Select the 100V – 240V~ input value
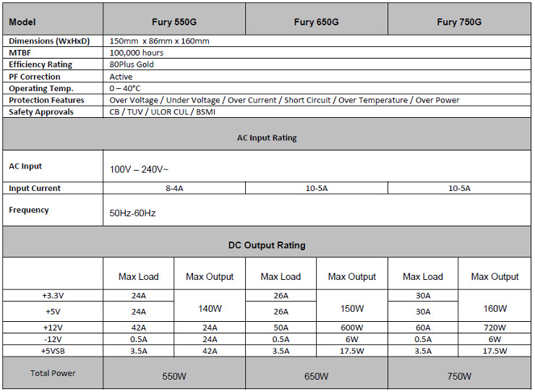535x392 pixels. 139,169
